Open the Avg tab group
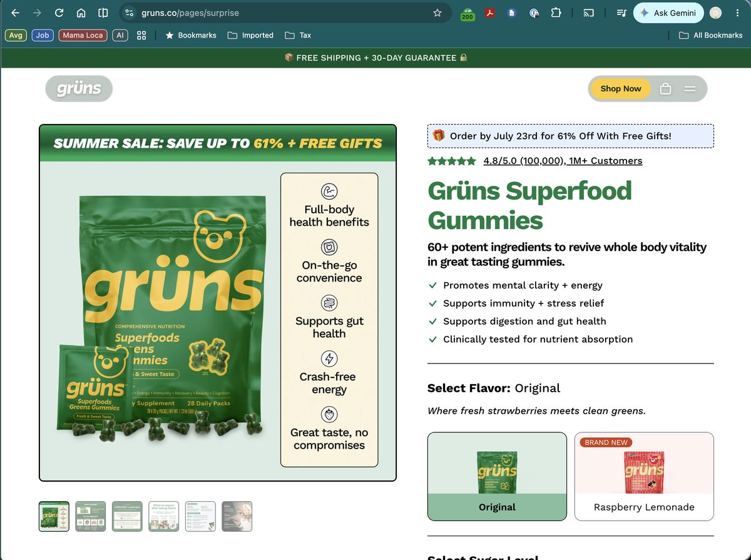This screenshot has width=751, height=560. click(16, 35)
